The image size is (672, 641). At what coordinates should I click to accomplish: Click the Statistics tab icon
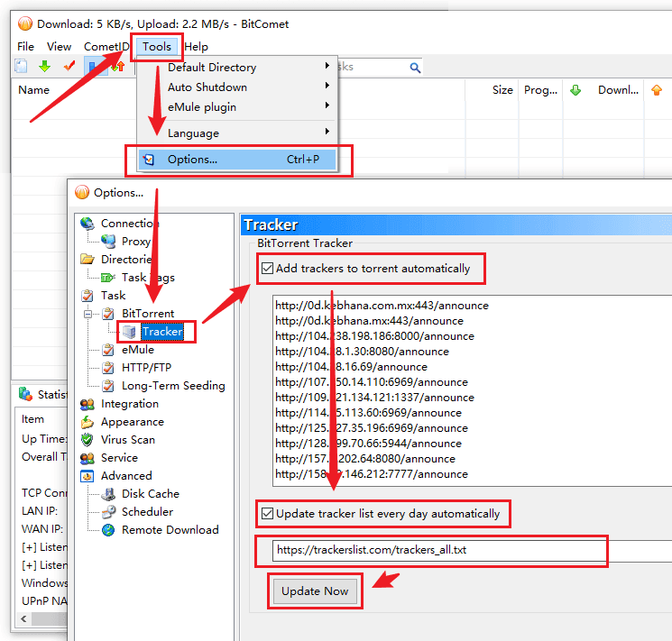(x=25, y=394)
